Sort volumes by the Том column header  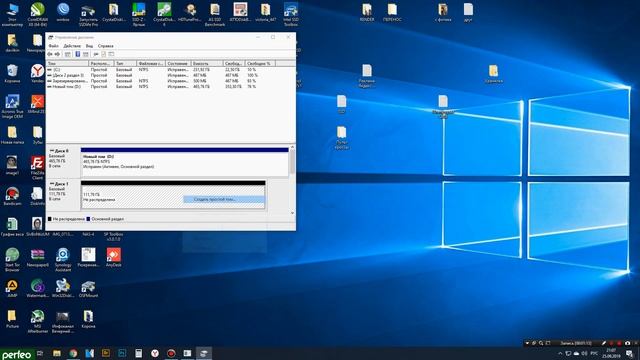[x=67, y=64]
